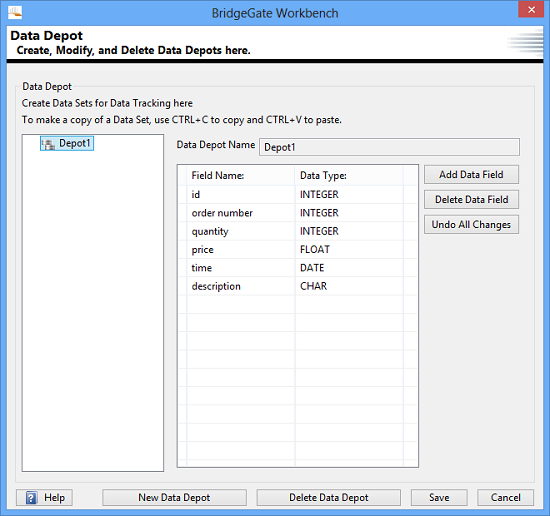The image size is (550, 516).
Task: Click Delete Data Depot button
Action: coord(329,497)
